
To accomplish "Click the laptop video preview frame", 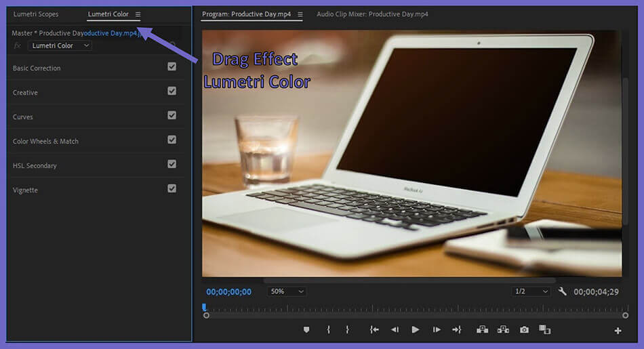I will click(x=412, y=153).
